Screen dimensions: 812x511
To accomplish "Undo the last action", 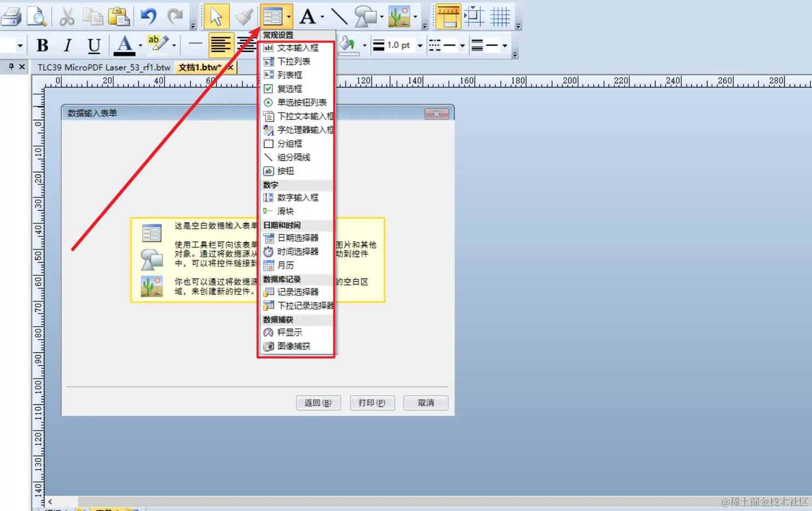I will pyautogui.click(x=149, y=16).
